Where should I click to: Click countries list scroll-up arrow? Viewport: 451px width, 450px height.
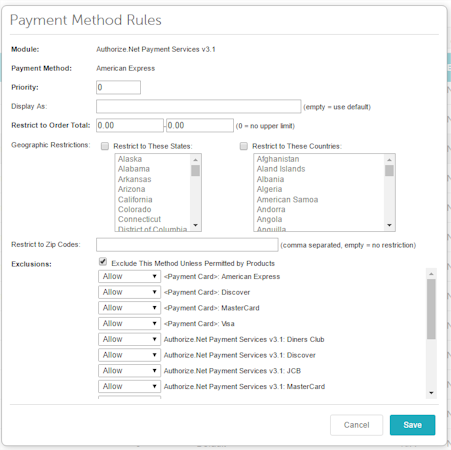coord(389,160)
